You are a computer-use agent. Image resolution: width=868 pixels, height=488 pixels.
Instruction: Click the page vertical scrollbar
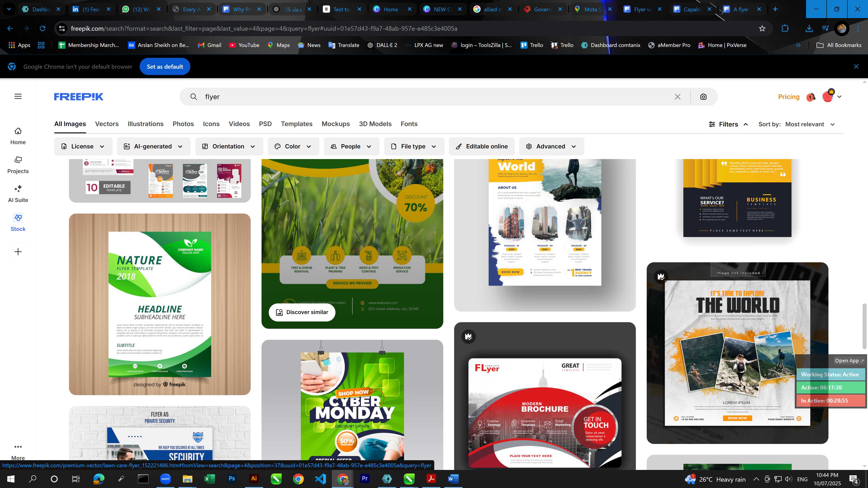coord(864,326)
